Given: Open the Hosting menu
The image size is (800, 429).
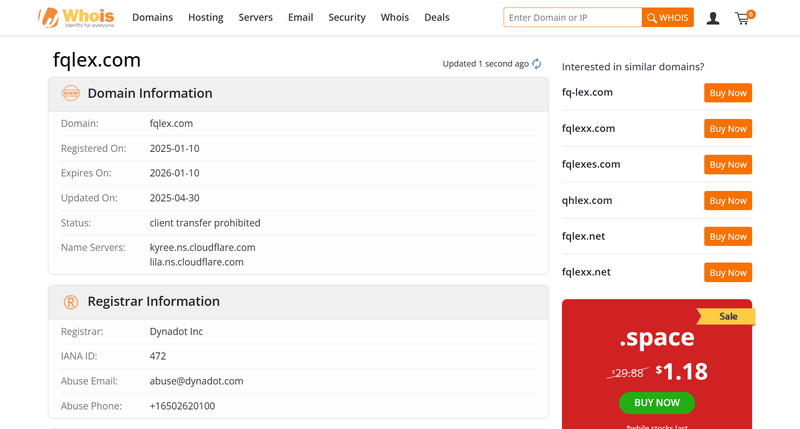Looking at the screenshot, I should pos(206,17).
